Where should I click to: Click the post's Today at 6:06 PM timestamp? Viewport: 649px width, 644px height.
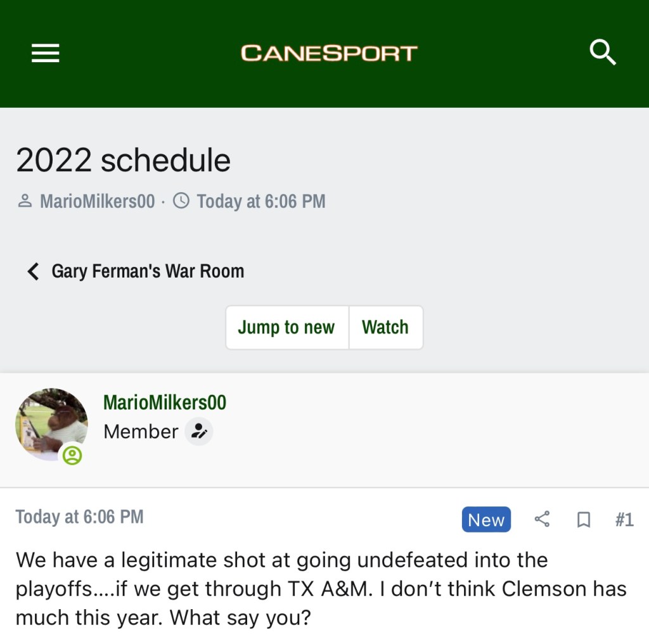tap(80, 517)
